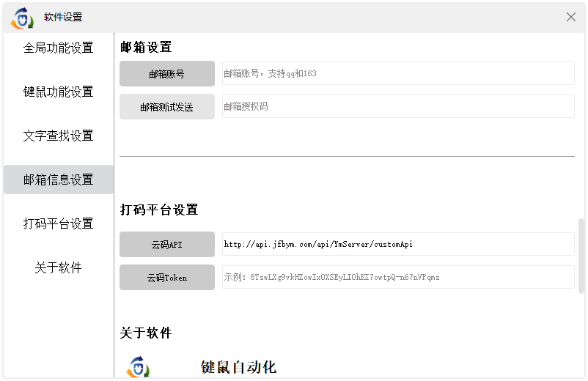Open the 全局功能设置 section
The height and width of the screenshot is (381, 588).
coord(58,48)
